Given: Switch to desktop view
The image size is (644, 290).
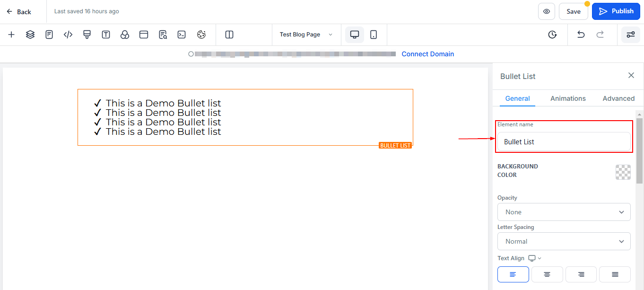Looking at the screenshot, I should (x=355, y=35).
